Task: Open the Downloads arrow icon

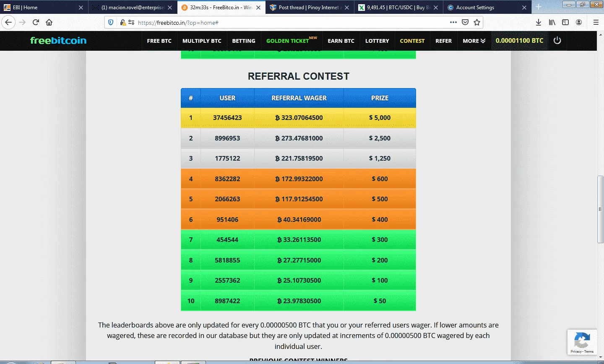Action: [539, 22]
